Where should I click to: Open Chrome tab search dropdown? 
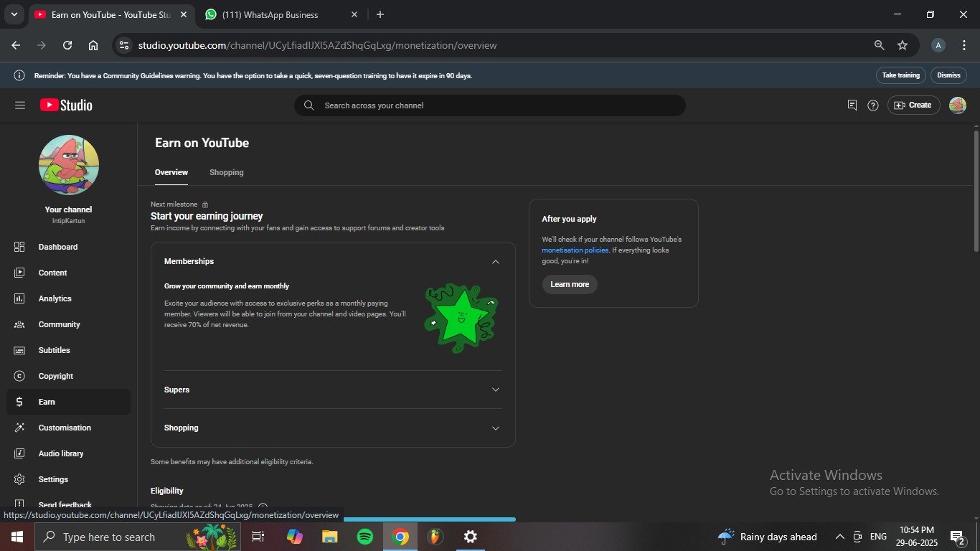(14, 14)
